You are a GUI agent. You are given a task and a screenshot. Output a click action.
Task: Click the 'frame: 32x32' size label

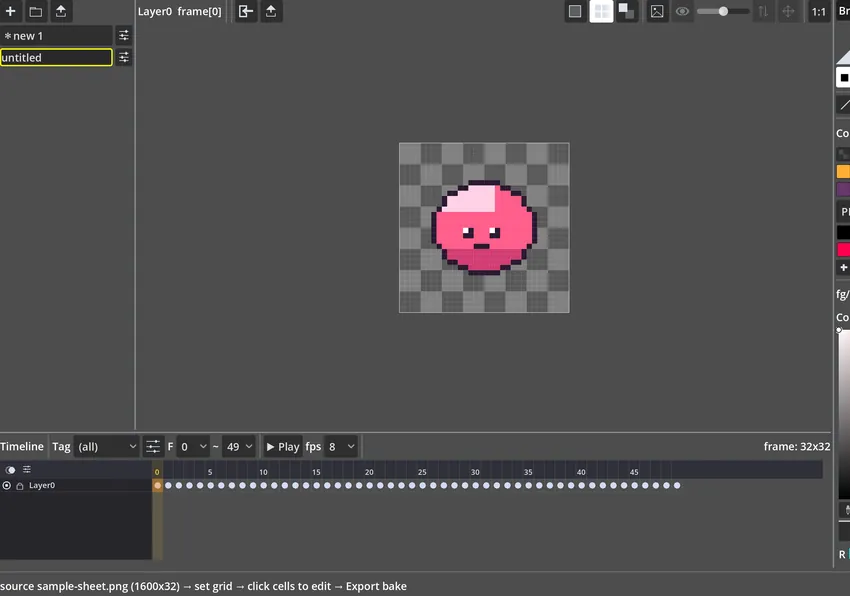(797, 446)
